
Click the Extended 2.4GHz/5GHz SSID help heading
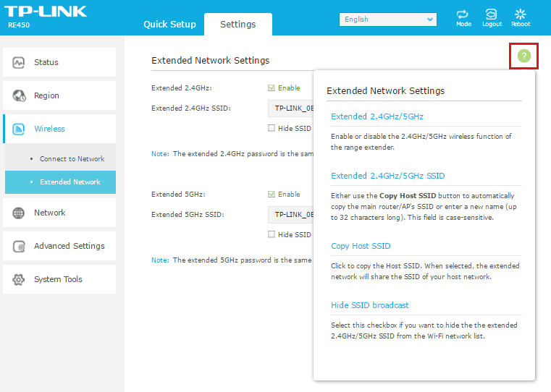[387, 176]
